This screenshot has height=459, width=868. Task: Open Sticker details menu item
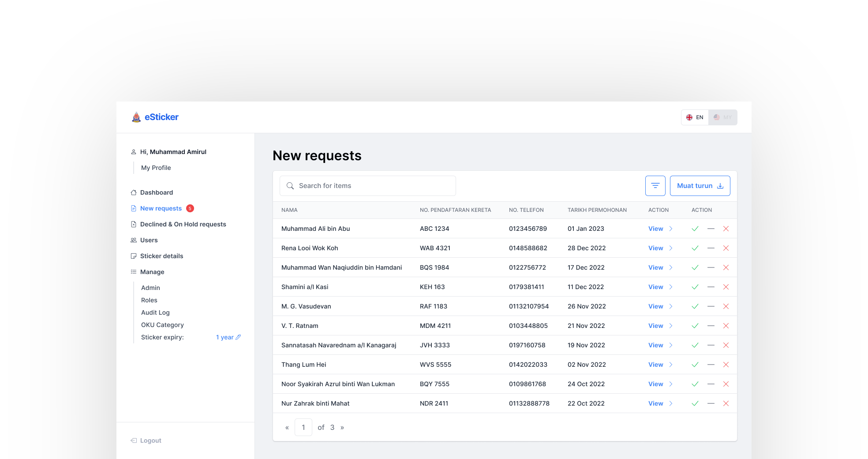[157, 256]
